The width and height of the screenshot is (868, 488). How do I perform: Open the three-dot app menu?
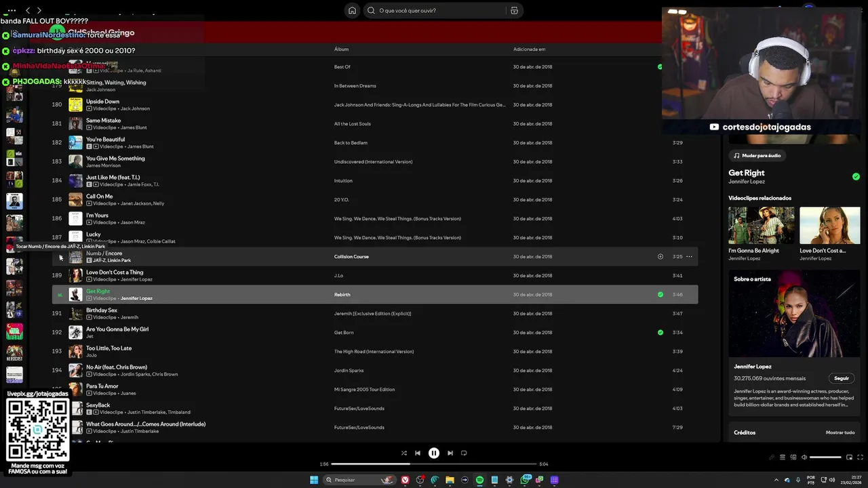[11, 10]
